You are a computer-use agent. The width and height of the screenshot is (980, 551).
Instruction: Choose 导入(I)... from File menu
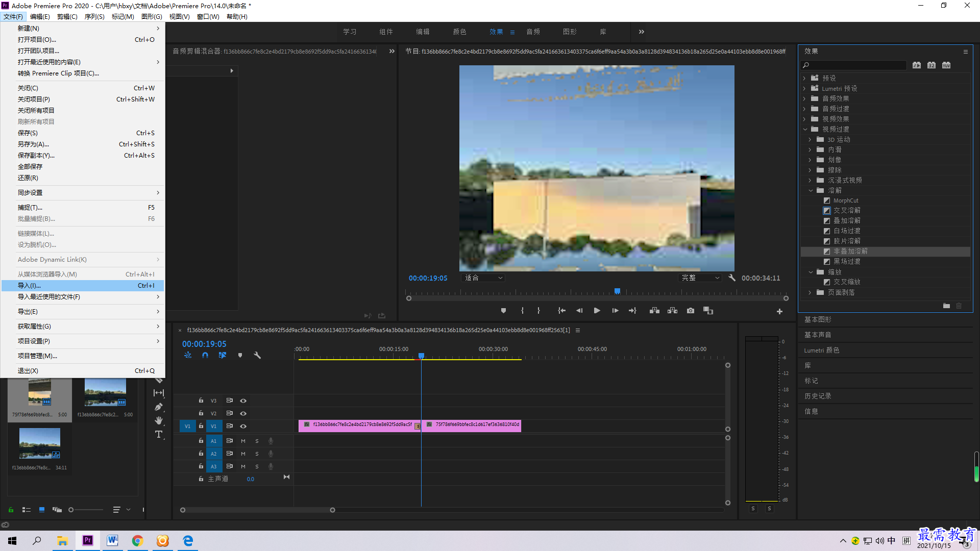click(83, 286)
